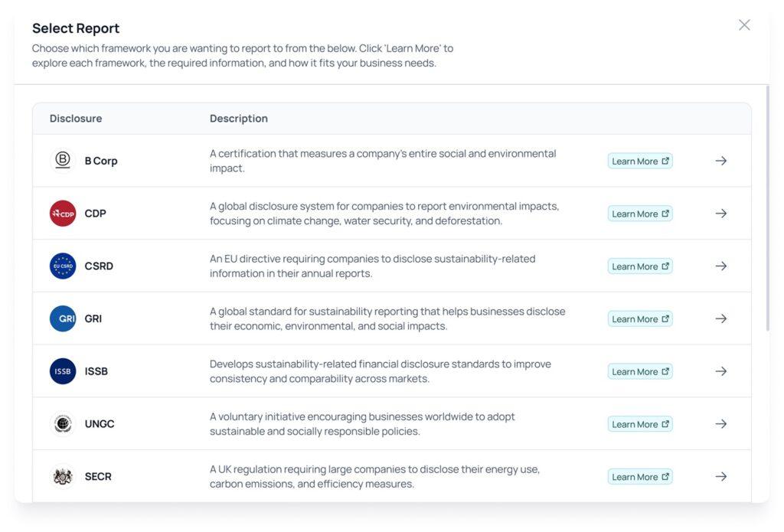Click the vertical scrollbar of the list
The width and height of the screenshot is (784, 532).
767,208
